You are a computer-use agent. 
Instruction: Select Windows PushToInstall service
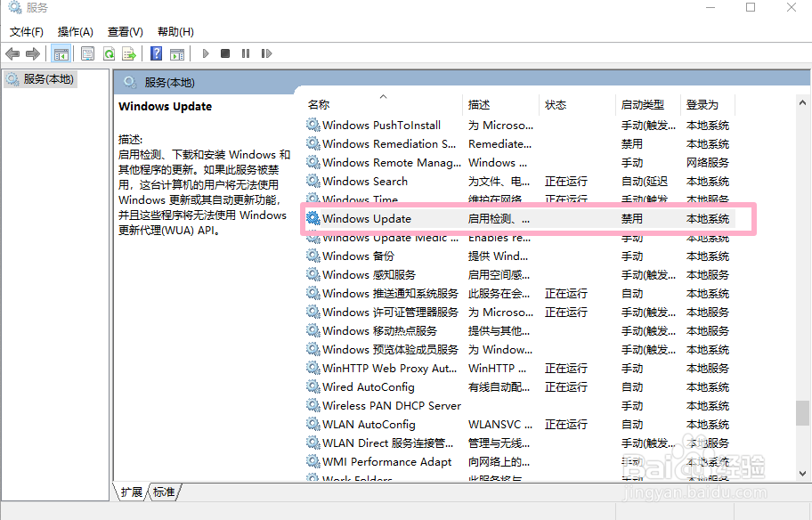point(519,126)
